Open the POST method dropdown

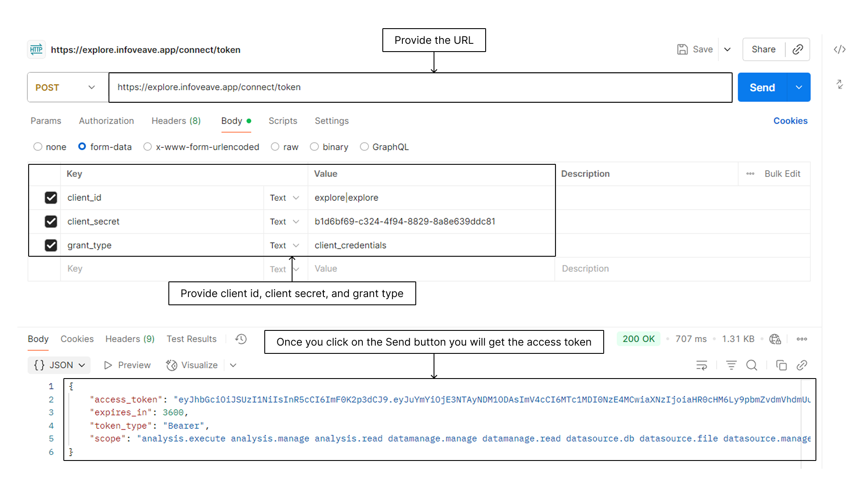(68, 88)
